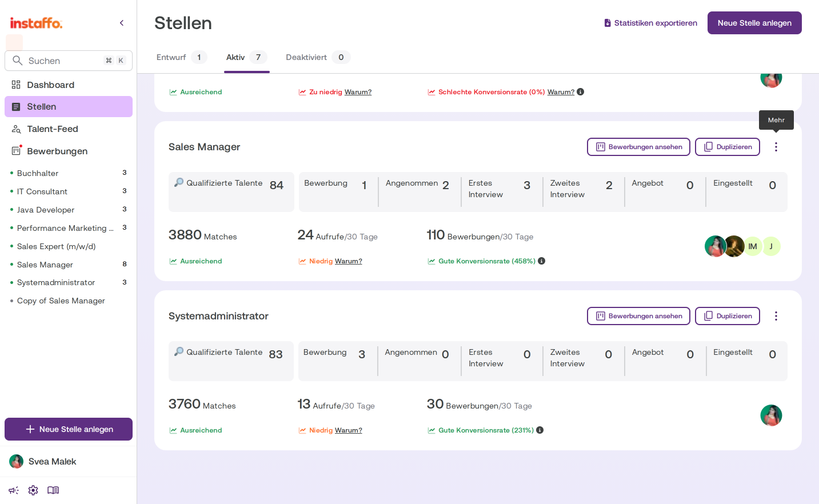819x504 pixels.
Task: Click Neue Stelle anlegen in top right
Action: coord(754,23)
